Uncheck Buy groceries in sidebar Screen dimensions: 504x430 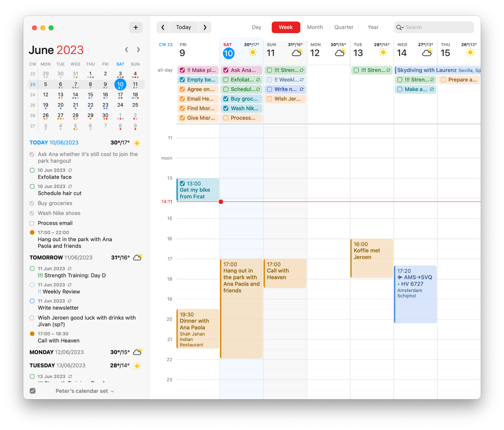pos(32,203)
